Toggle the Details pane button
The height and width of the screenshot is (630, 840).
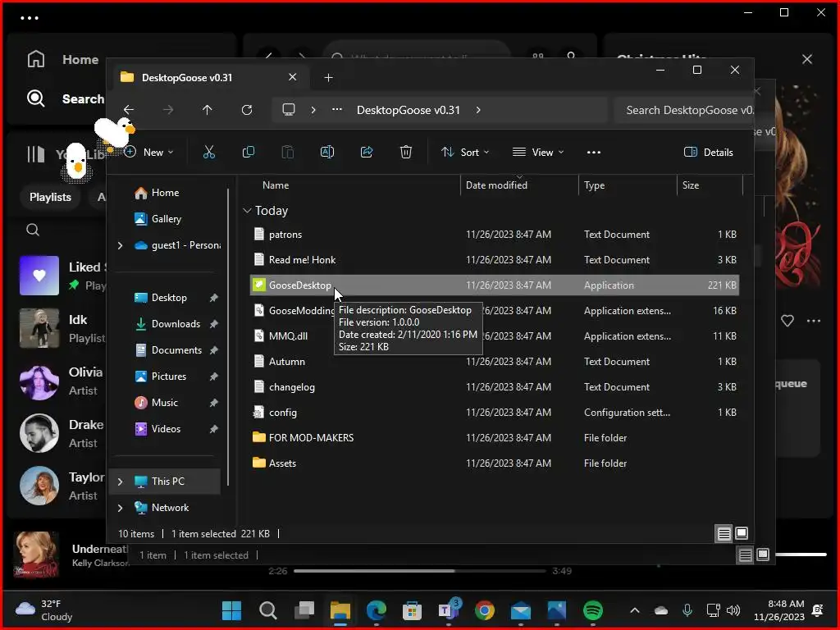[x=708, y=152]
